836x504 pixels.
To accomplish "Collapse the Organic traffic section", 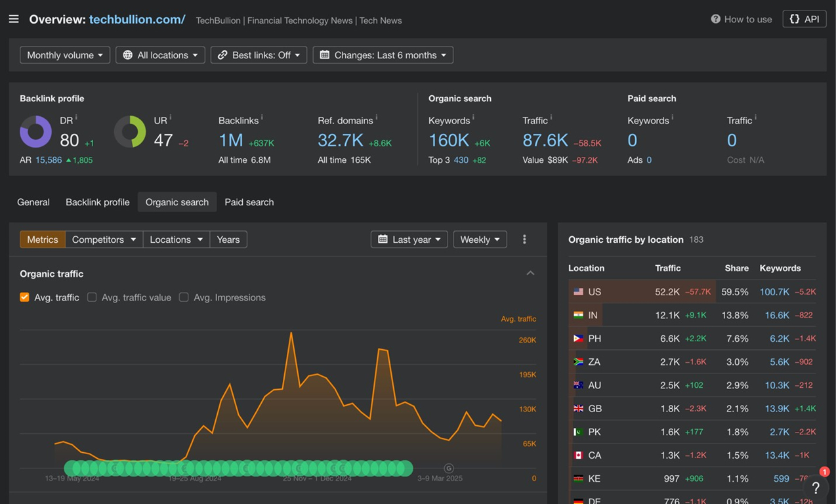I will point(530,273).
